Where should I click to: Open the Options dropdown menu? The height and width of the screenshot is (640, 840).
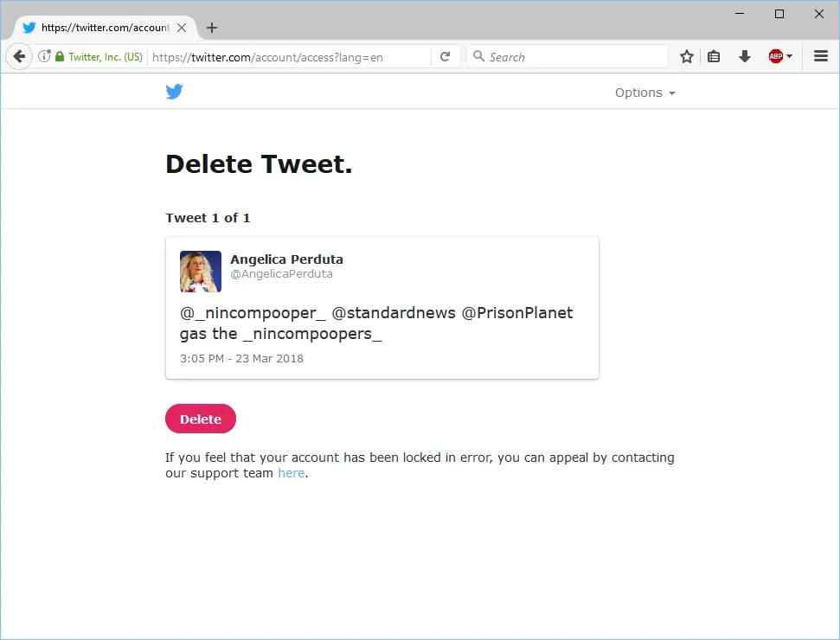645,93
